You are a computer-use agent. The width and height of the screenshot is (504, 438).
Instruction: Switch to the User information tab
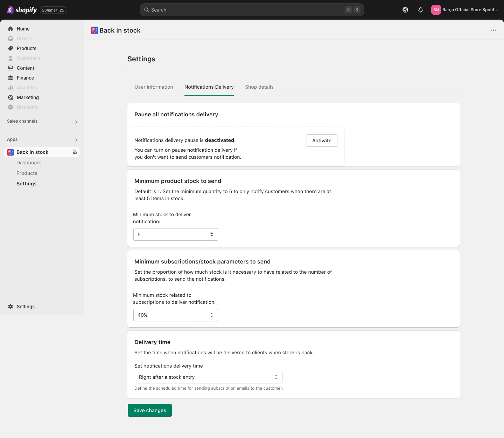pos(154,87)
